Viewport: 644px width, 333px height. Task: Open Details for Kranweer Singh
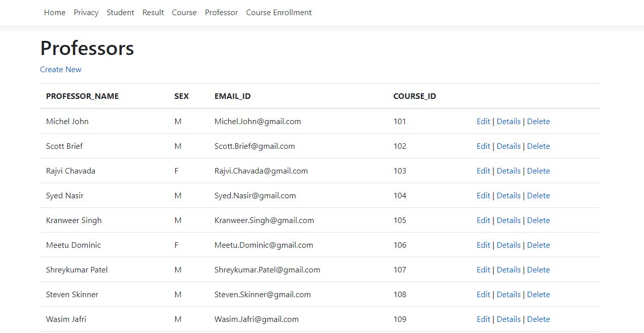click(508, 220)
